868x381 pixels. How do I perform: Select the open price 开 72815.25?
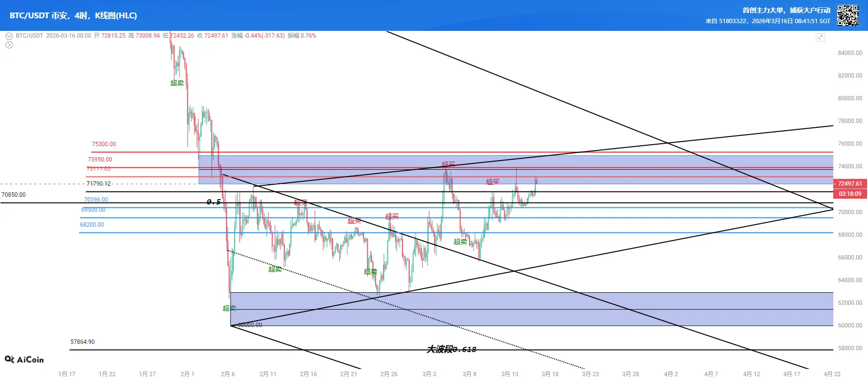[110, 36]
